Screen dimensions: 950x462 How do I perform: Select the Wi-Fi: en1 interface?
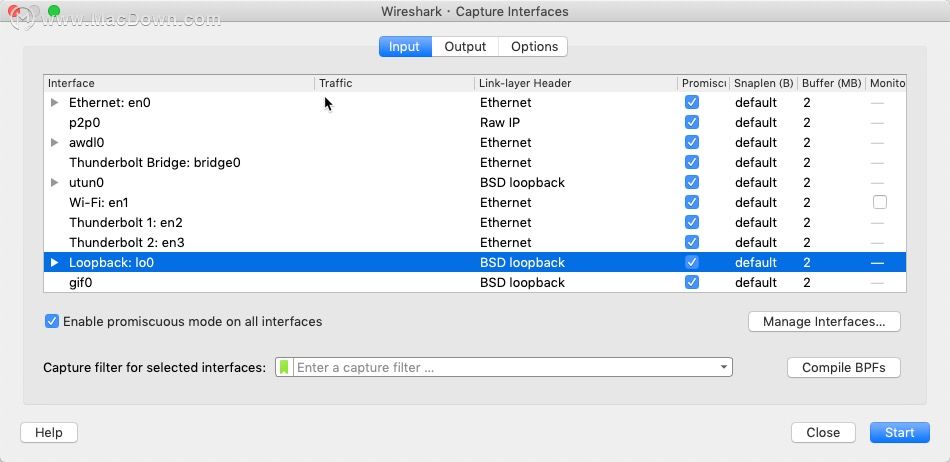(x=475, y=202)
